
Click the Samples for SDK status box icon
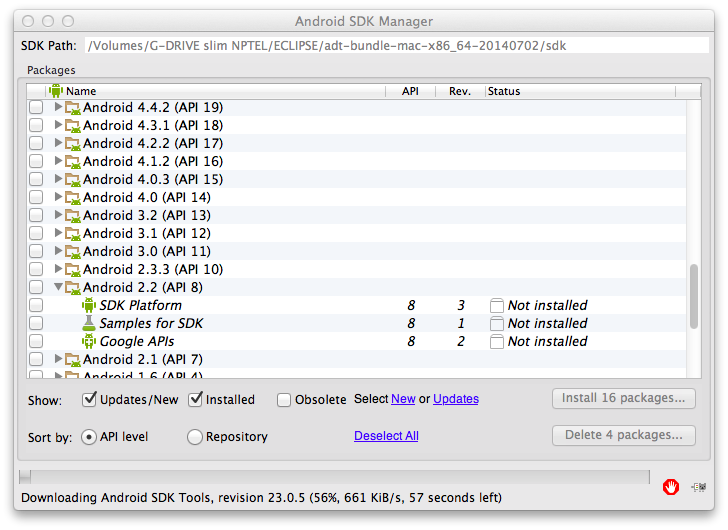click(x=497, y=323)
